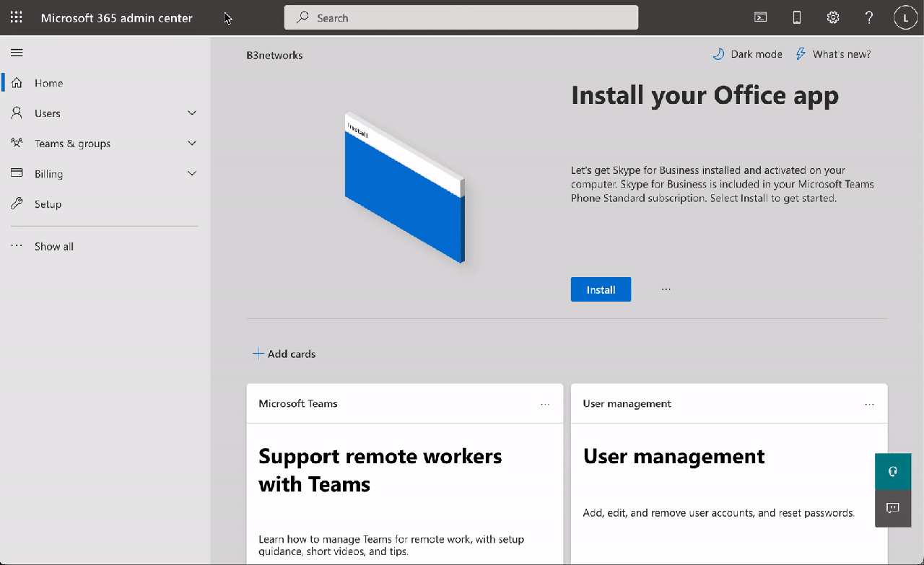Click the Billing card icon
Viewport: 924px width, 565px height.
(17, 173)
